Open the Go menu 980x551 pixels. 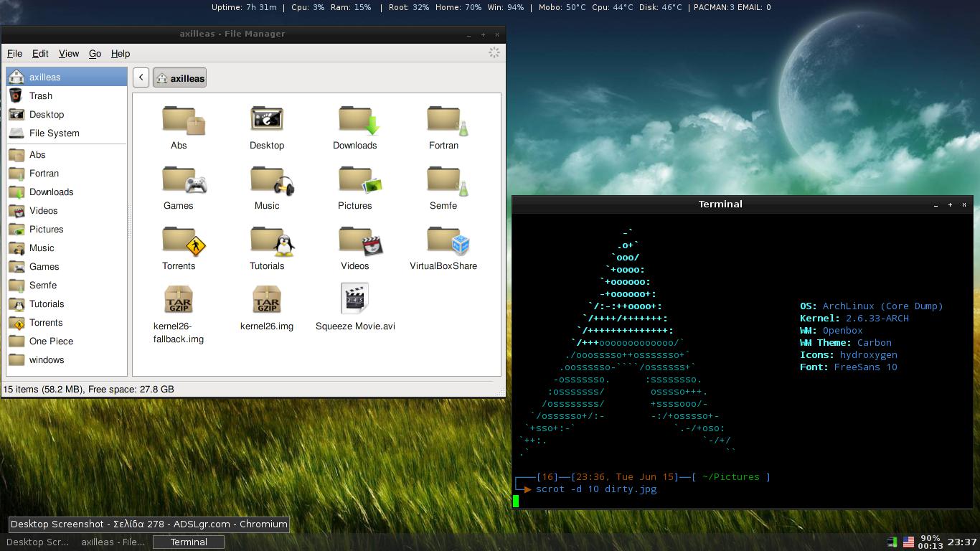[x=95, y=53]
